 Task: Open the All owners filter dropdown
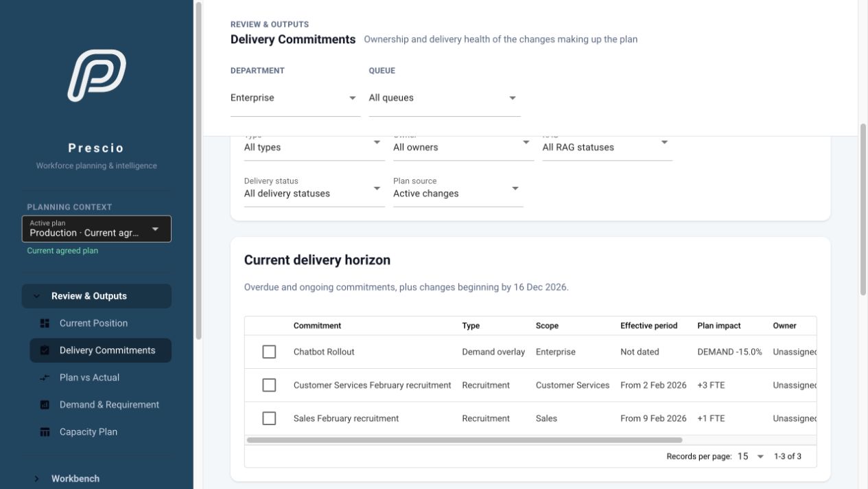point(463,146)
